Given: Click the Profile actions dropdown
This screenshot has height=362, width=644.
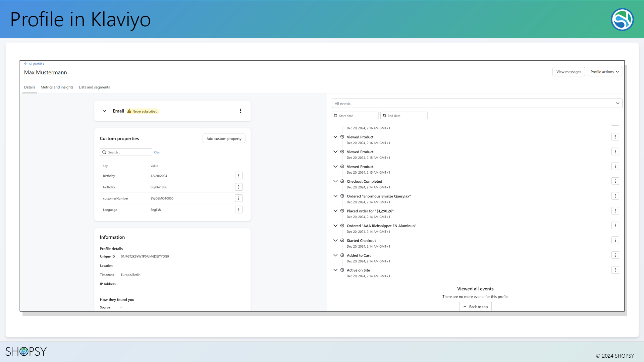Looking at the screenshot, I should pyautogui.click(x=604, y=72).
